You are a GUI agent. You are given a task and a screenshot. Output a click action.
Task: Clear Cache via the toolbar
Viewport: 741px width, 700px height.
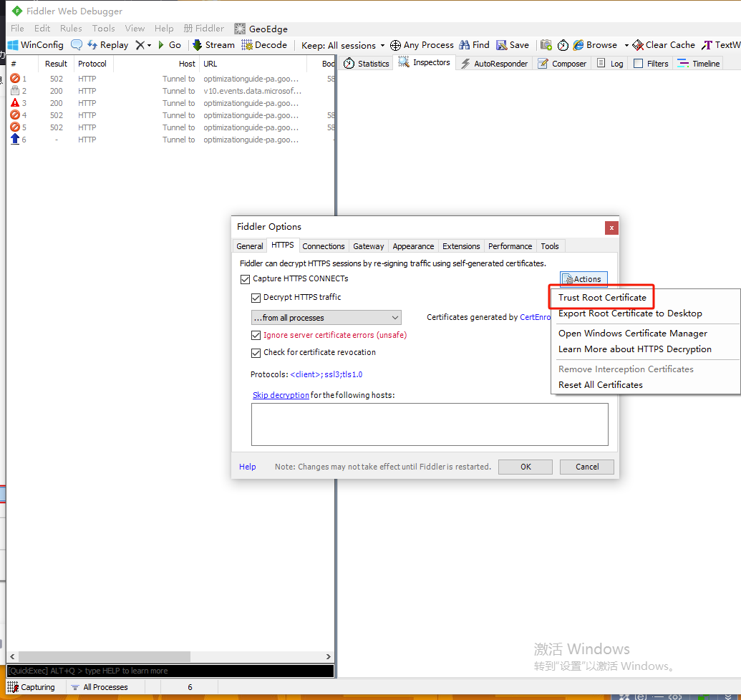[x=664, y=45]
